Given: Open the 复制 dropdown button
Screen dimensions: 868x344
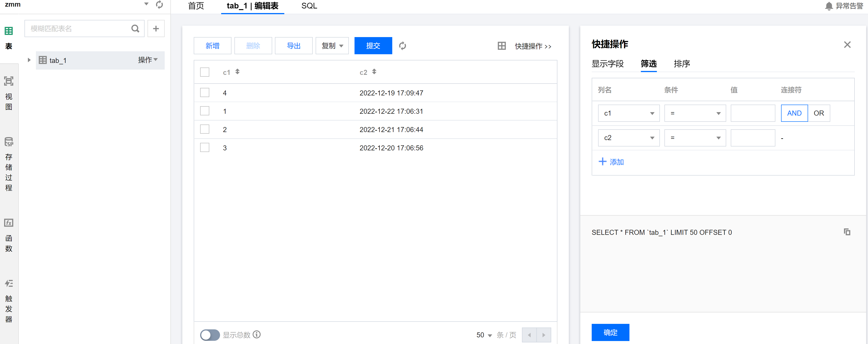Looking at the screenshot, I should tap(332, 46).
